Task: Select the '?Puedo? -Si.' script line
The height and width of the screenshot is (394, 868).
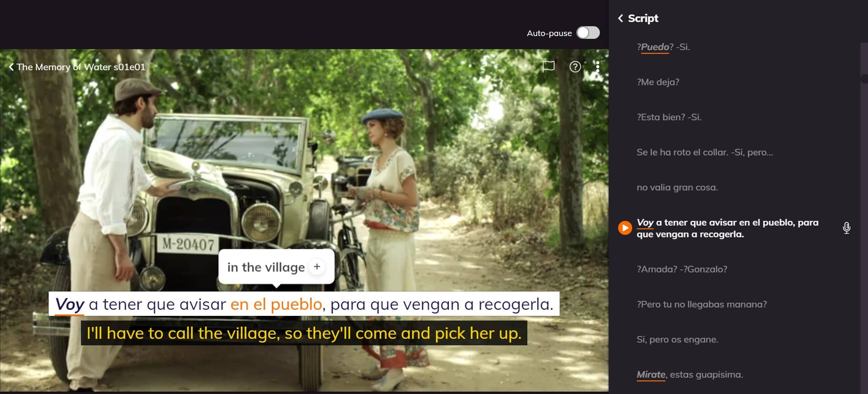Action: [x=663, y=47]
